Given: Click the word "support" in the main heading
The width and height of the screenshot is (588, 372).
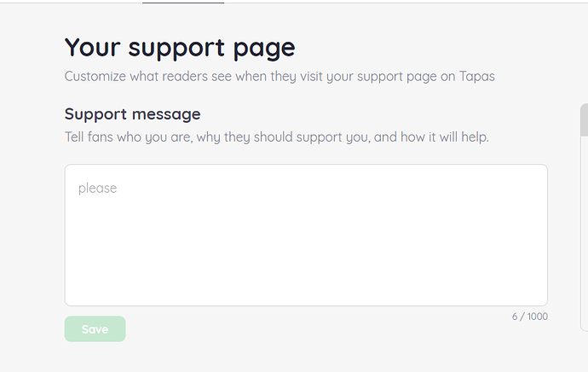Looking at the screenshot, I should 180,48.
